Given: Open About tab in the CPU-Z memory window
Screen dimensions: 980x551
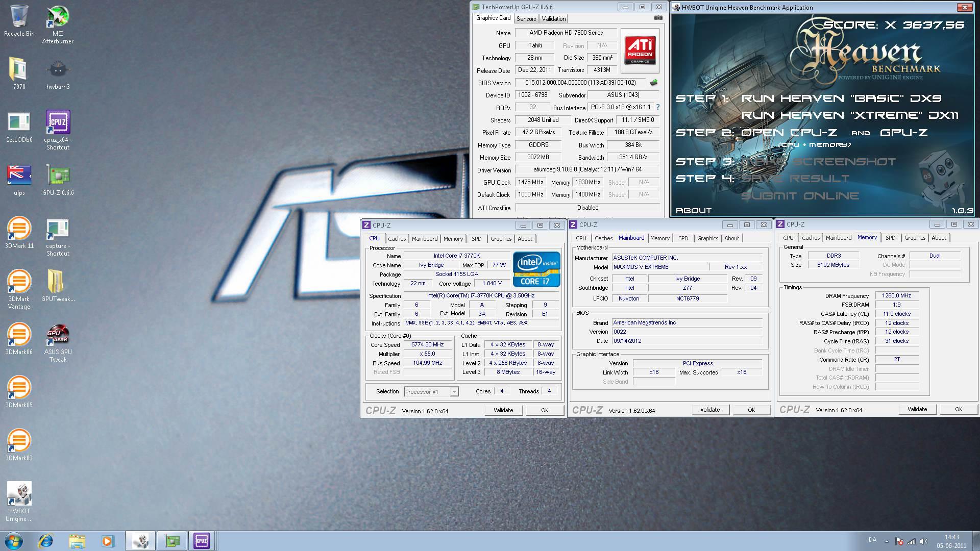Looking at the screenshot, I should click(x=939, y=238).
